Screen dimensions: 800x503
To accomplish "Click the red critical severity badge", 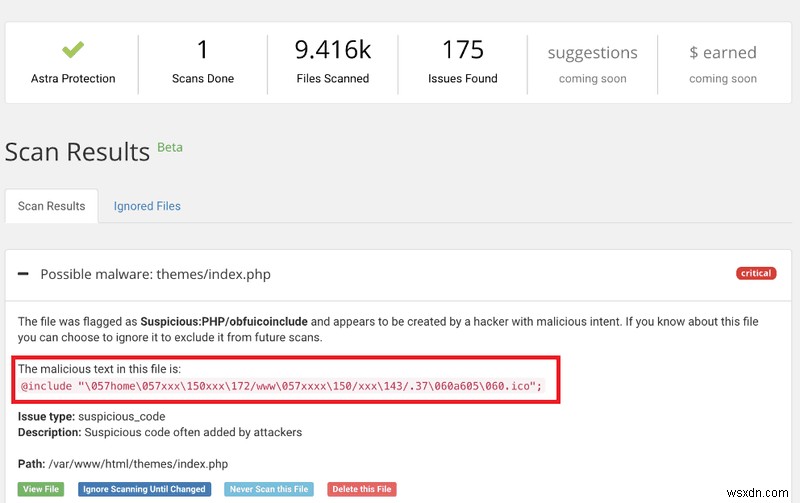I will tap(756, 273).
